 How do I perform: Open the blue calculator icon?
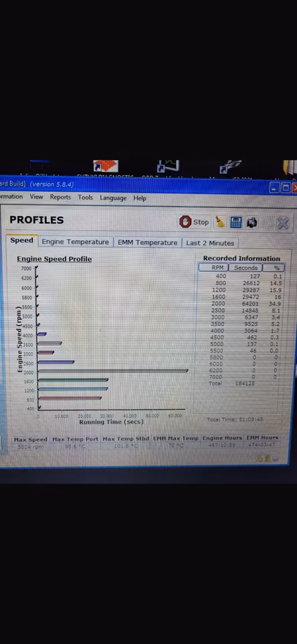236,222
